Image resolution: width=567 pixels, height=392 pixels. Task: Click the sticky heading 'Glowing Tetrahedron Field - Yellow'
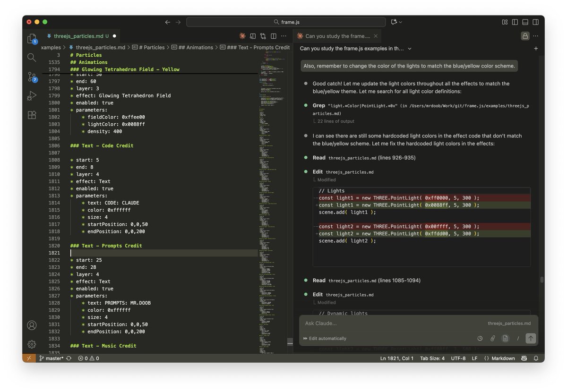(x=125, y=69)
